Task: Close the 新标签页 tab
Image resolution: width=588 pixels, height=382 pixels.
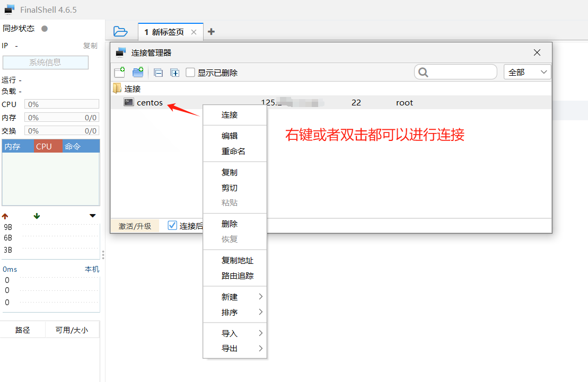Action: (x=194, y=32)
